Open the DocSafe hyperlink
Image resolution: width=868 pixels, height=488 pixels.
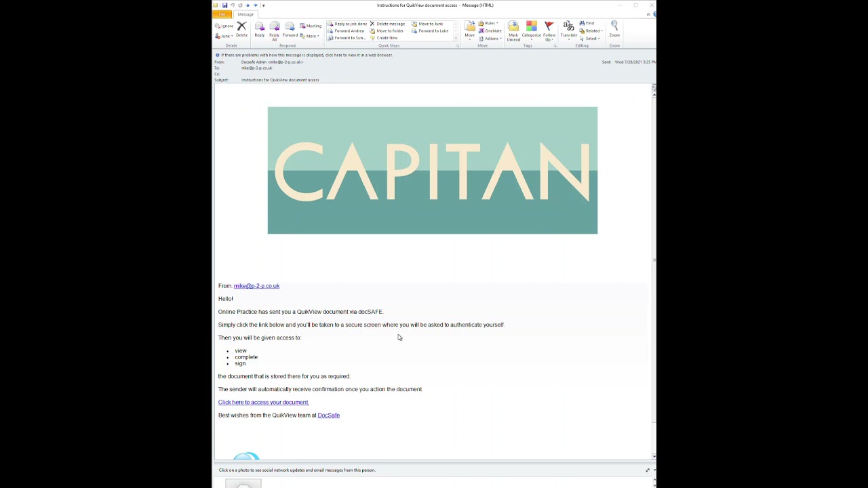329,415
